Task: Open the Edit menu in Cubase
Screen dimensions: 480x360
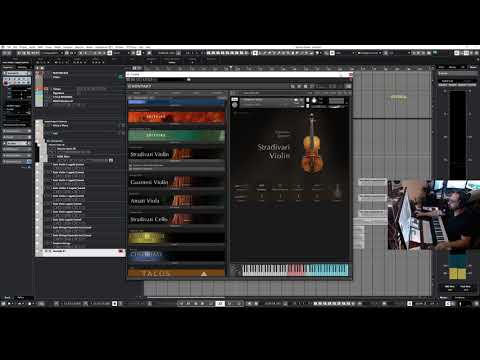Action: (x=15, y=47)
